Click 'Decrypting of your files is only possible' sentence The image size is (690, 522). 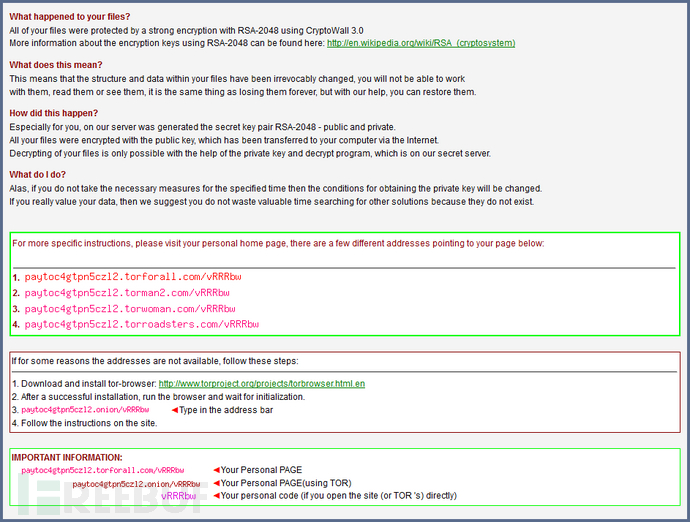pyautogui.click(x=250, y=154)
